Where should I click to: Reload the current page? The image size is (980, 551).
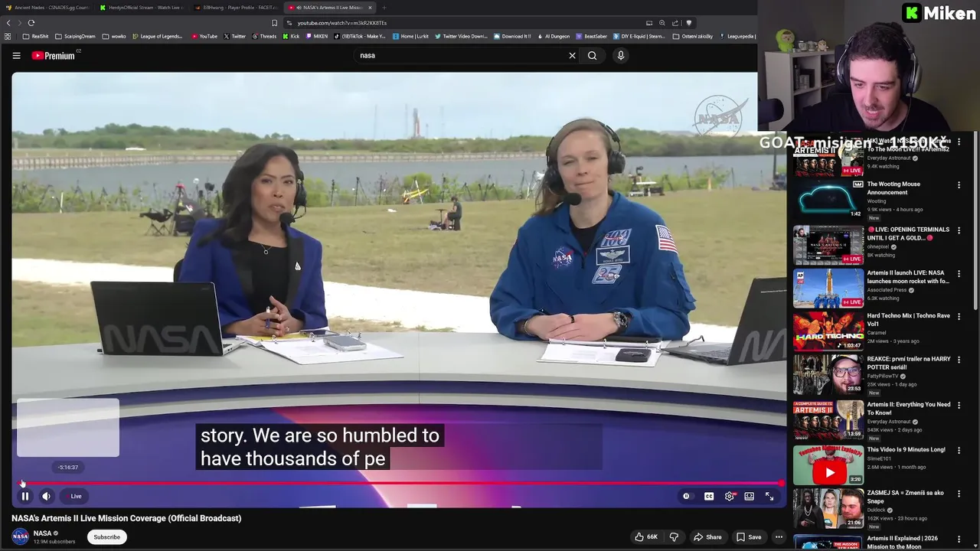coord(31,23)
